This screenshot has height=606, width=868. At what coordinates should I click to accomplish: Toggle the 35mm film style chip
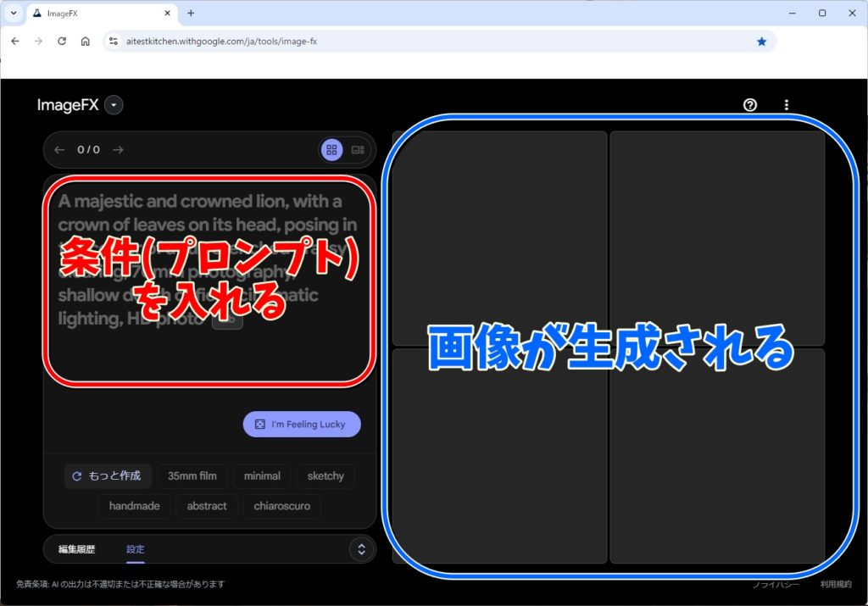pyautogui.click(x=192, y=476)
